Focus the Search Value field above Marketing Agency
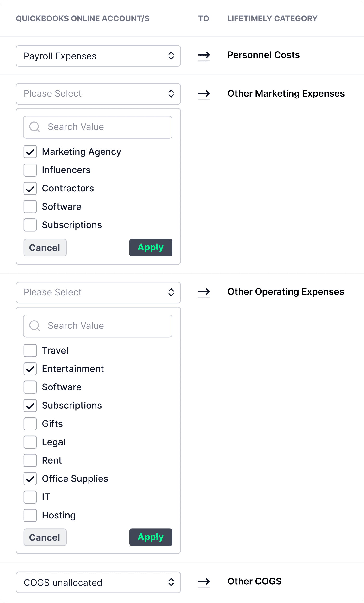This screenshot has width=364, height=603. click(98, 127)
